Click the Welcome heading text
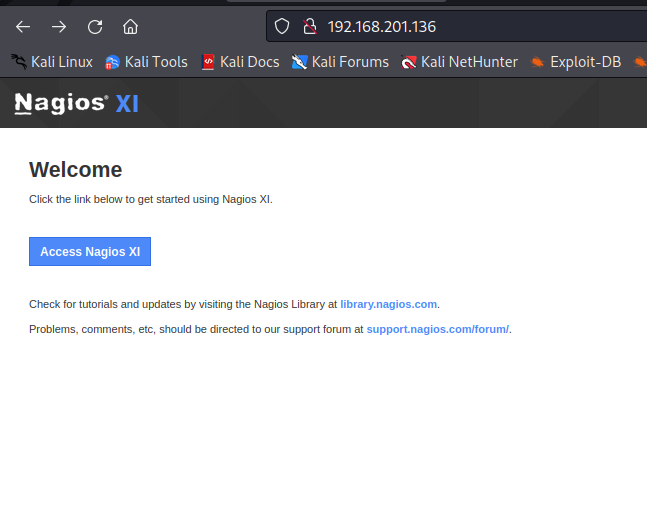The image size is (647, 531). coord(75,169)
